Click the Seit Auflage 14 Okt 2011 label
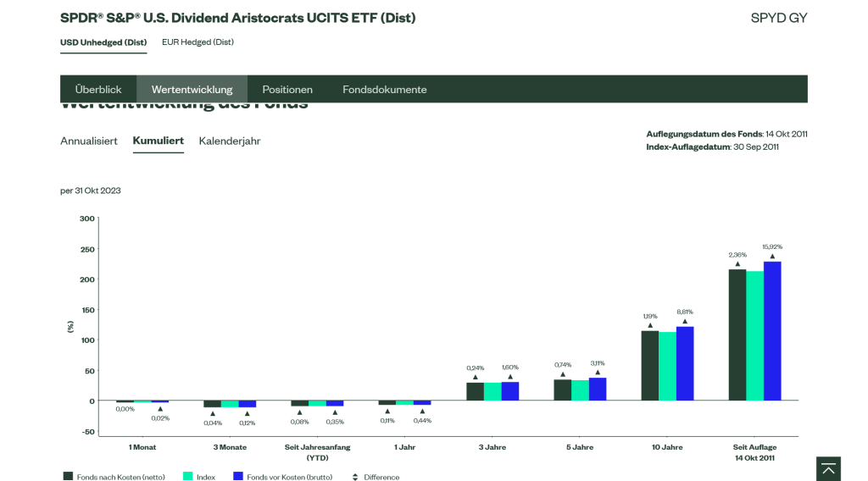The width and height of the screenshot is (868, 481). coord(754,452)
